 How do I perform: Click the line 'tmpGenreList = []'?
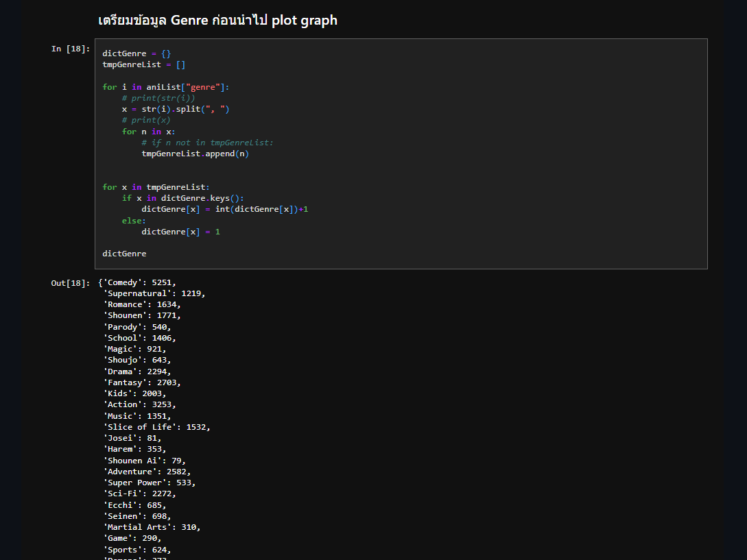coord(144,64)
